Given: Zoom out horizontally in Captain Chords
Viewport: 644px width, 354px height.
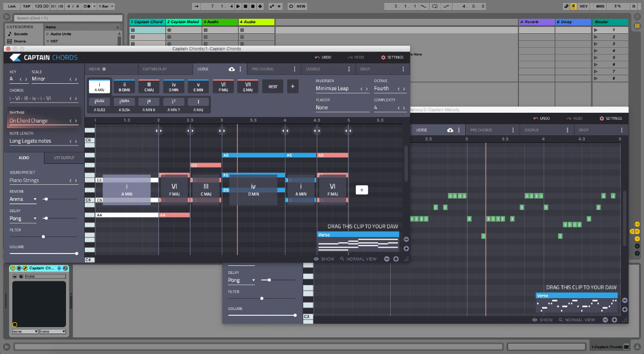Looking at the screenshot, I should click(387, 259).
